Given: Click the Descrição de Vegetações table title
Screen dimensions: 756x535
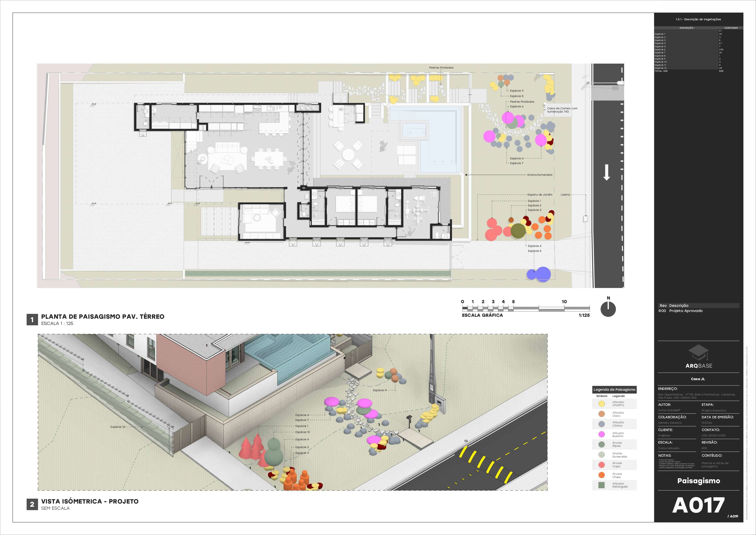Looking at the screenshot, I should [698, 19].
